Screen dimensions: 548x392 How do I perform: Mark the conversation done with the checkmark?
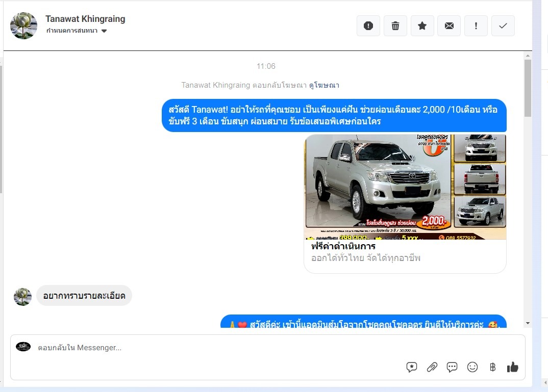coord(503,26)
